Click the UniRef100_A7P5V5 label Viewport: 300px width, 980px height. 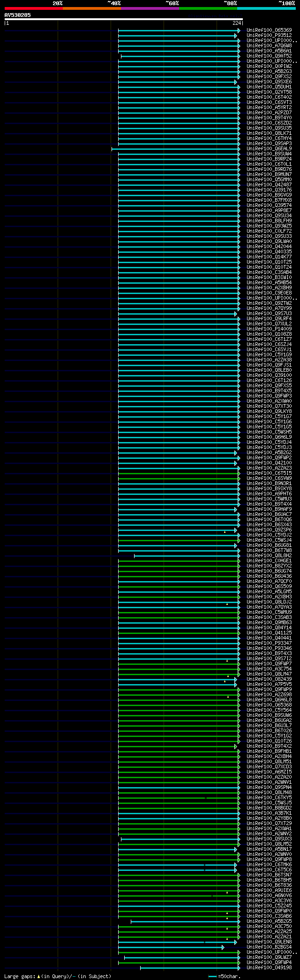click(269, 685)
